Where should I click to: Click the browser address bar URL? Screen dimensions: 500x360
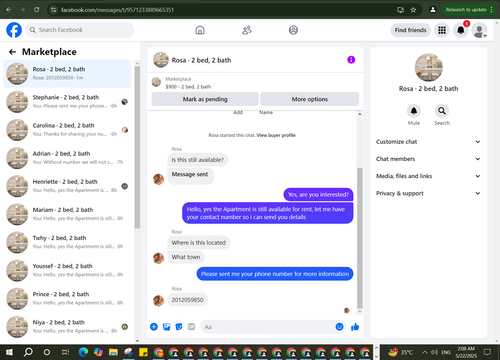click(x=117, y=10)
